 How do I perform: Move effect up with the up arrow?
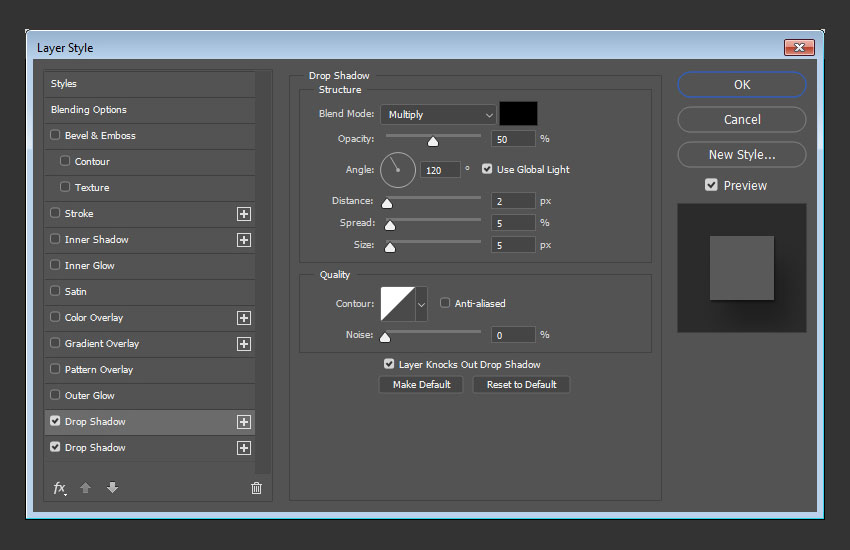coord(85,488)
